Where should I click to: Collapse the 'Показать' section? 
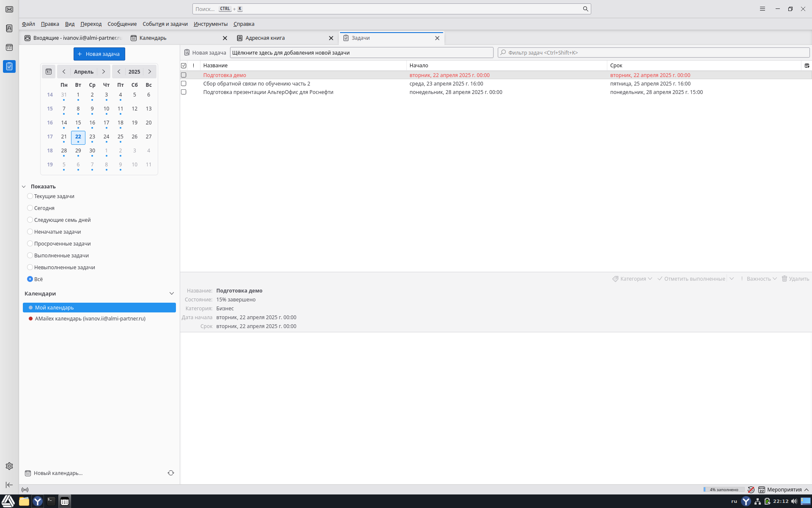click(x=24, y=187)
